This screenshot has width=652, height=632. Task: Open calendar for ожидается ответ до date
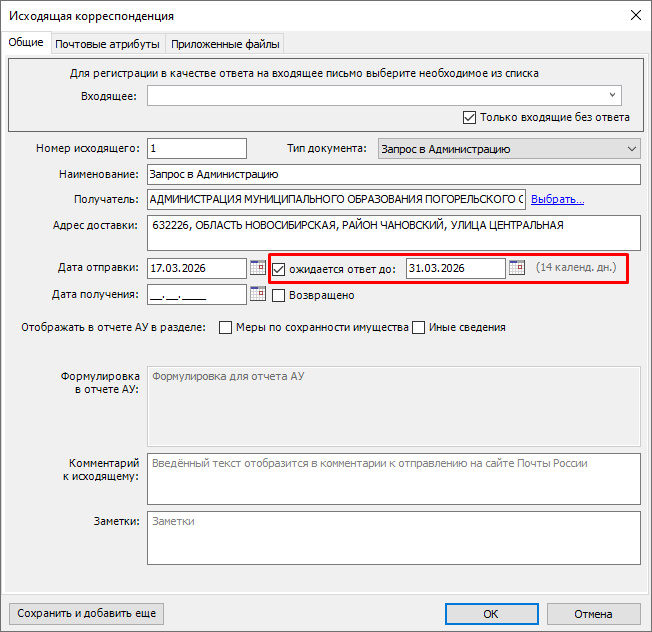pos(516,268)
